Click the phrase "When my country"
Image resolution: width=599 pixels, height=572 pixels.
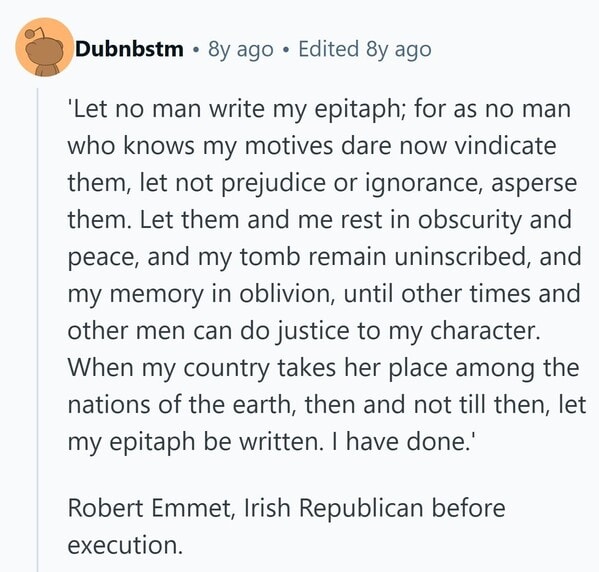(x=169, y=368)
